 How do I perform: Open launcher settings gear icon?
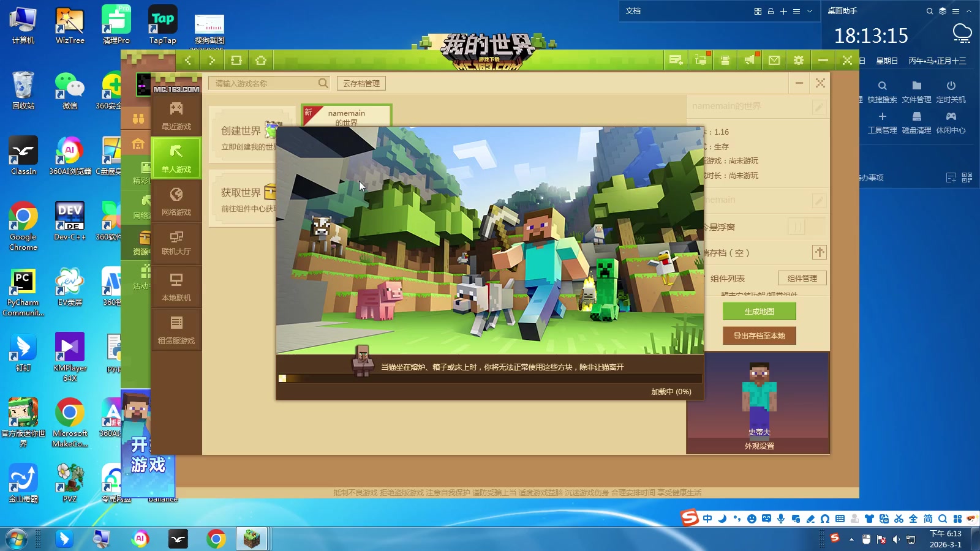(798, 60)
